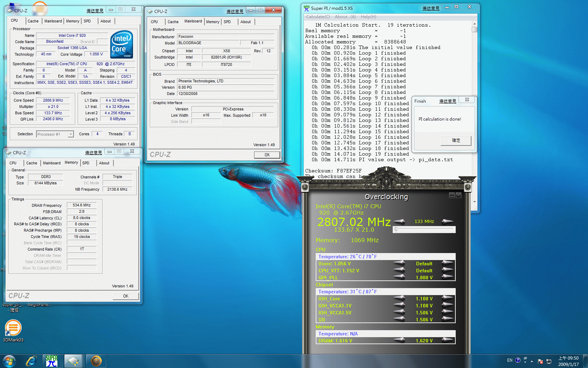Screen dimensions: 588x368
Task: Click the CPU frequency slider handle
Action: point(396,229)
